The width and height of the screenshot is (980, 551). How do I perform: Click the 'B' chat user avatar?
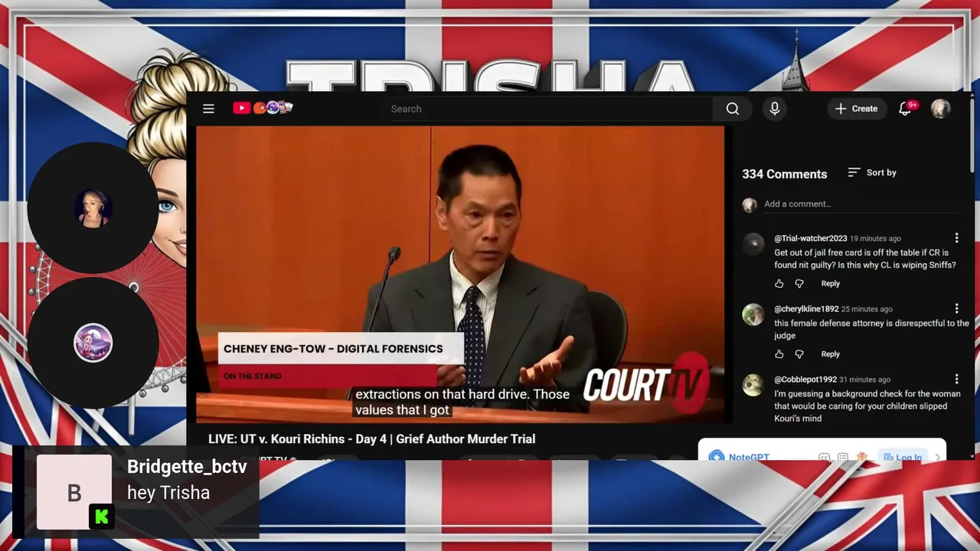click(74, 492)
